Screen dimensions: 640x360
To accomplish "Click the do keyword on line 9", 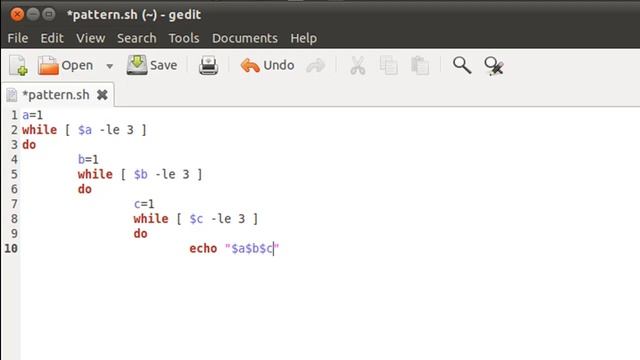I will tap(140, 233).
